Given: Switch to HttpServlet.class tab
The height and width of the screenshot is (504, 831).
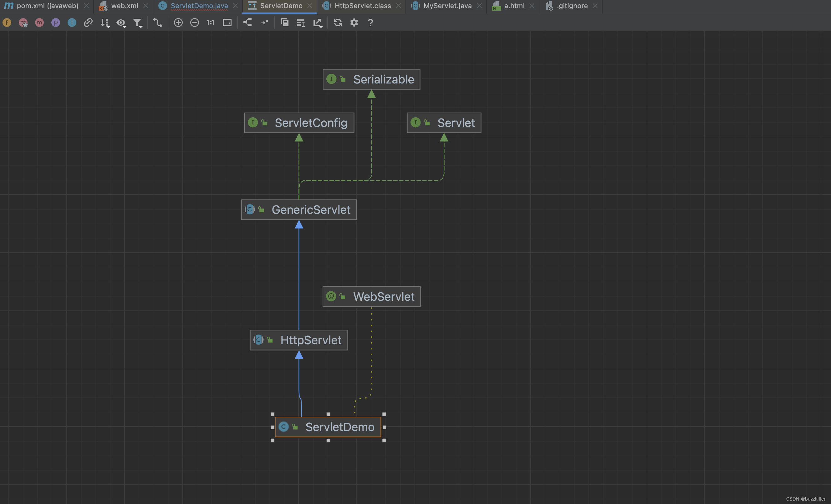Looking at the screenshot, I should pyautogui.click(x=362, y=6).
